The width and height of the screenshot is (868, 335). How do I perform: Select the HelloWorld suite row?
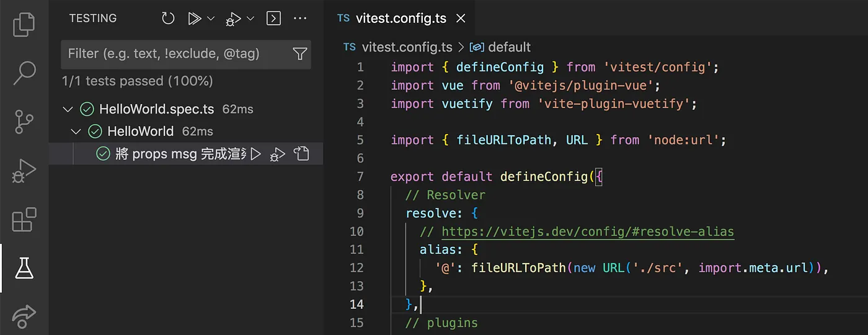point(186,132)
